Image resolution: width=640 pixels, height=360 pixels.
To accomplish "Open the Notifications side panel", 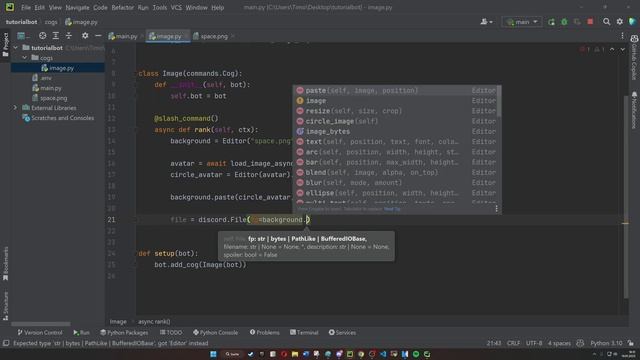I will point(634,110).
